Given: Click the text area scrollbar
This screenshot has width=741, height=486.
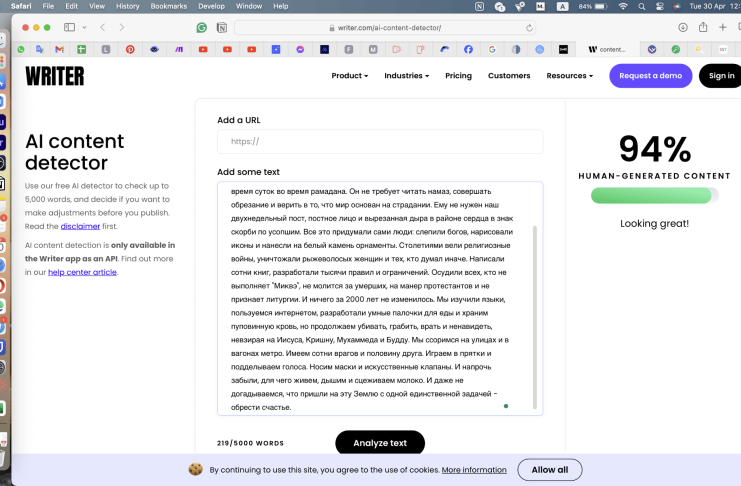Looking at the screenshot, I should [535, 317].
